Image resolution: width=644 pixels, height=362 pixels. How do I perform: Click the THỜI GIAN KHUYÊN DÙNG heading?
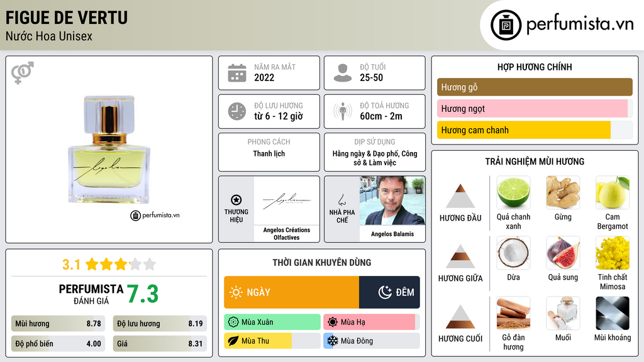(x=322, y=262)
